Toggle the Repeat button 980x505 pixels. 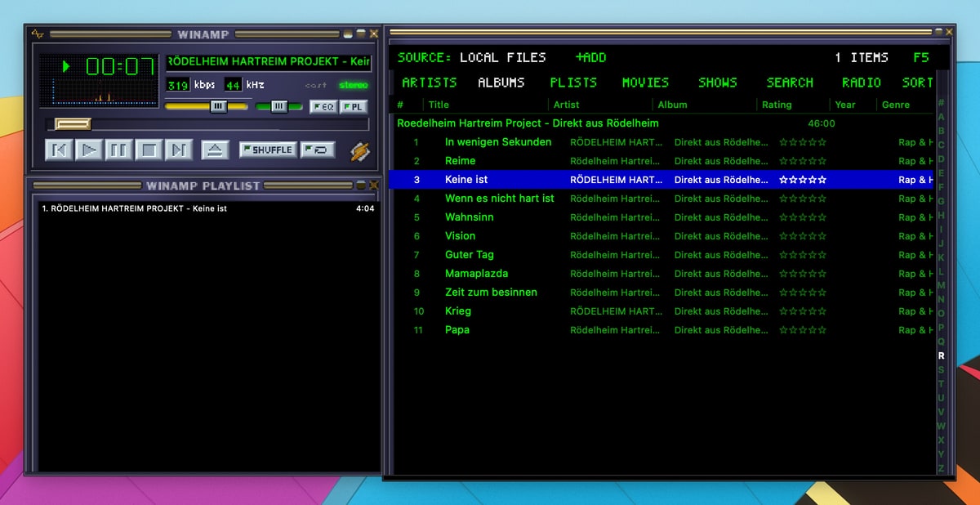point(317,150)
